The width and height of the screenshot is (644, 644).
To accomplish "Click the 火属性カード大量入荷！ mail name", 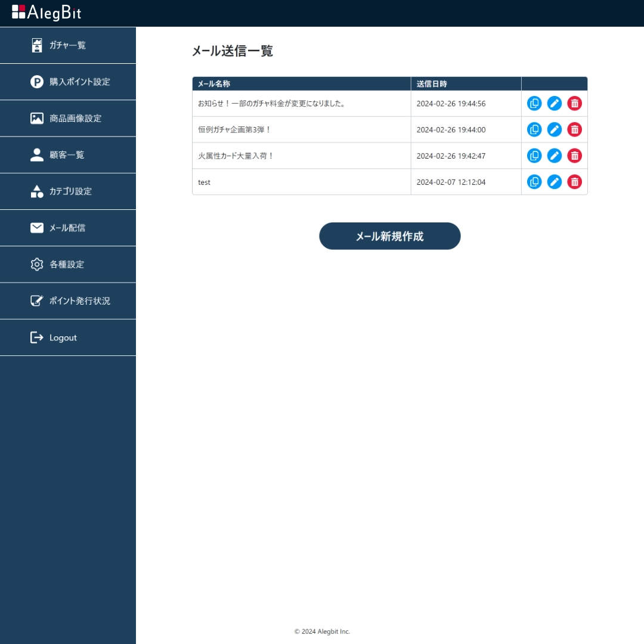I will (236, 156).
